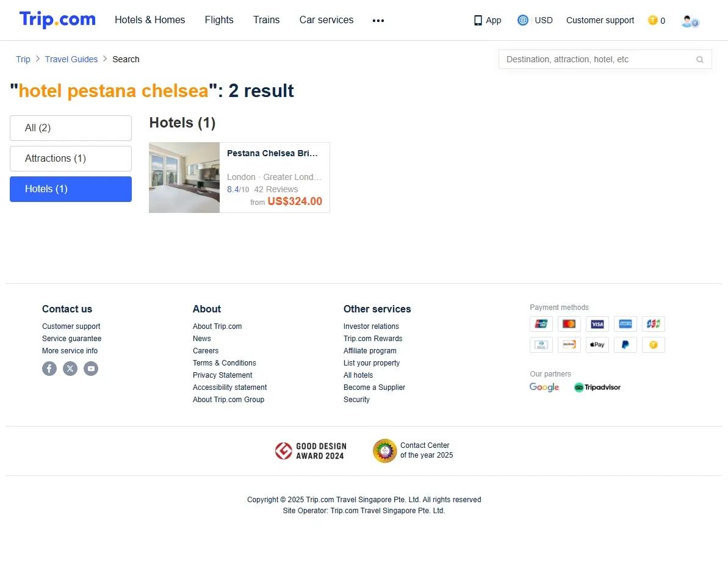
Task: Open the About Trip.com link
Action: (x=217, y=326)
